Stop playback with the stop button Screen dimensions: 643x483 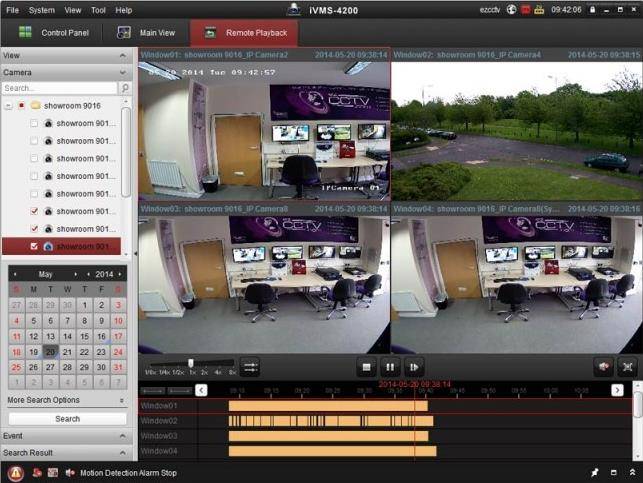click(366, 367)
